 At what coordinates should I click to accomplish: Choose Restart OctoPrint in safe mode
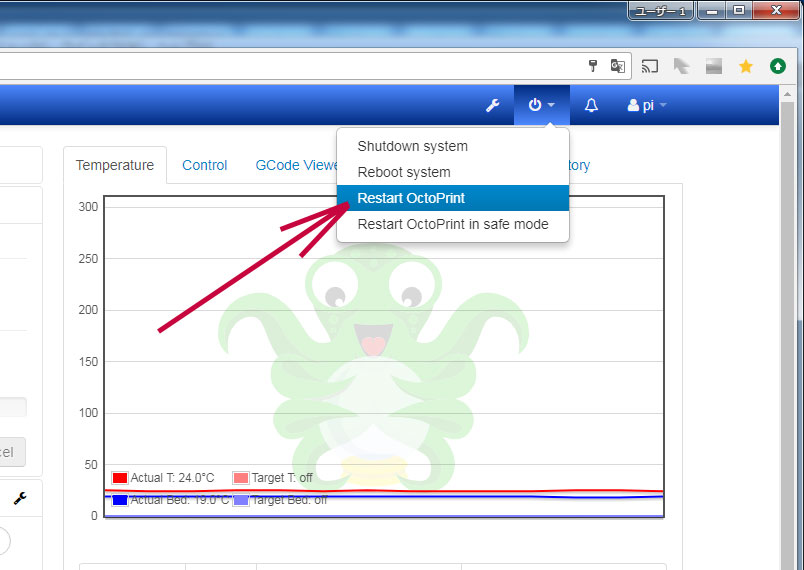click(453, 224)
